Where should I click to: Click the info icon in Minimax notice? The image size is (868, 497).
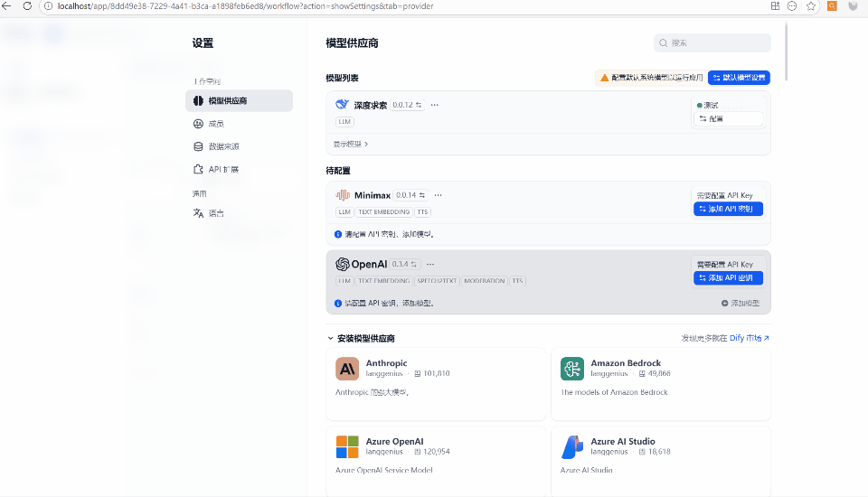(x=338, y=234)
